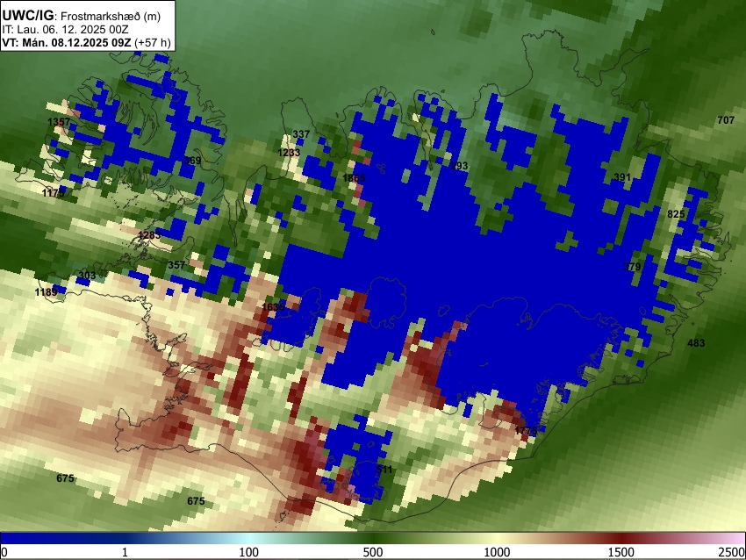This screenshot has height=560, width=746.
Task: Click the map value 1189
Action: [47, 292]
